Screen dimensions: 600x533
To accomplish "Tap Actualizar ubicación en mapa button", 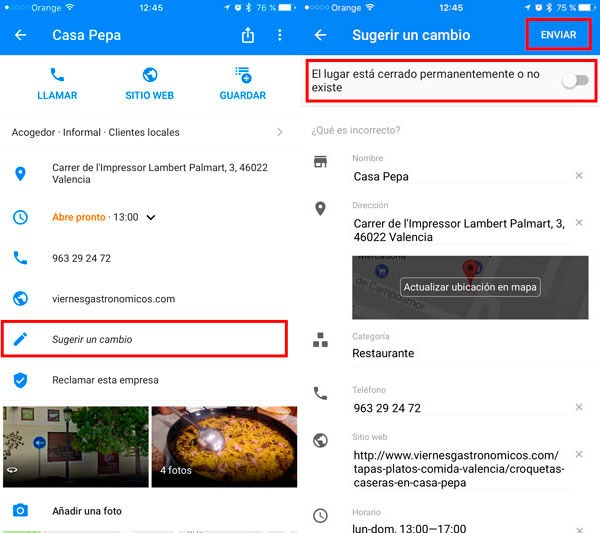I will pos(470,287).
